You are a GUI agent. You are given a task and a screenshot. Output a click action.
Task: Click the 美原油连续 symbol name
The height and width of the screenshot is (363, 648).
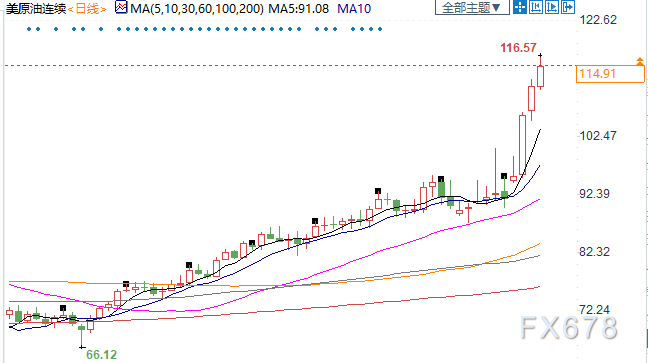[36, 9]
